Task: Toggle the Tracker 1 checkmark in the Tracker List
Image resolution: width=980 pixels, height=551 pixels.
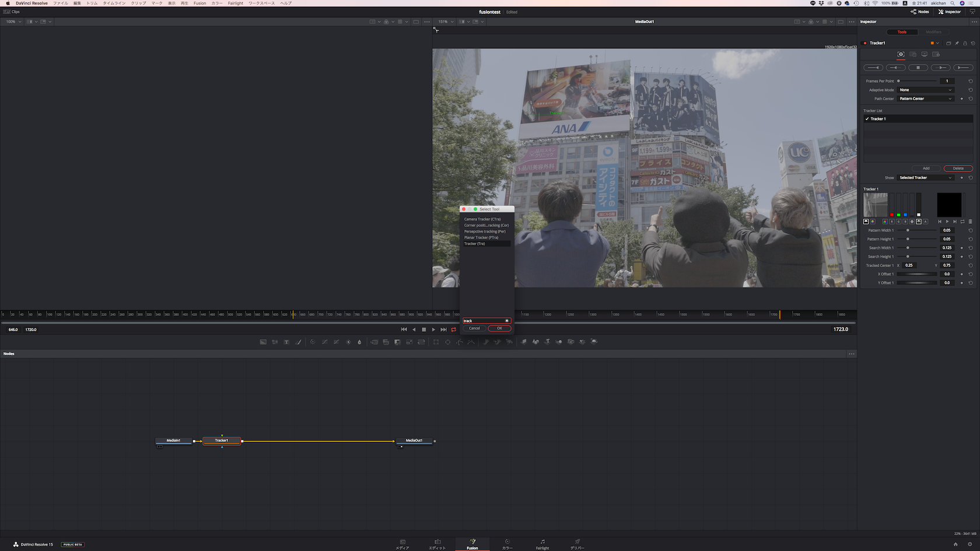Action: [867, 119]
